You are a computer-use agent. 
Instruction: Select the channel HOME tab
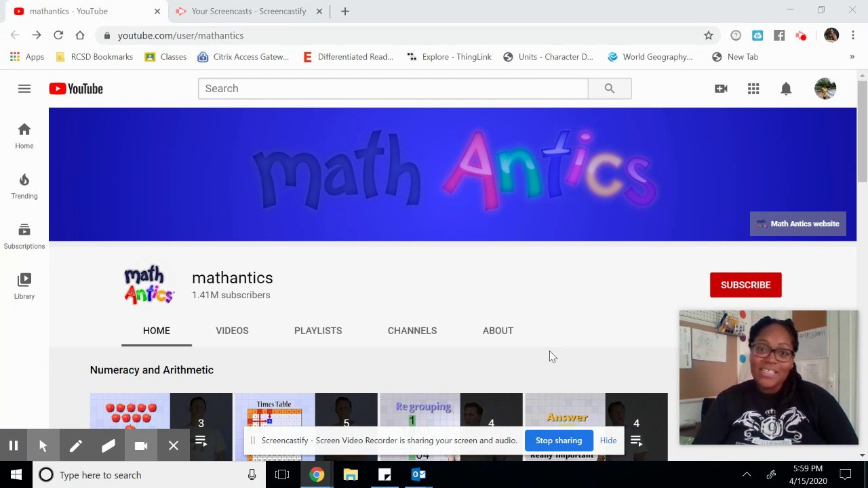tap(157, 331)
